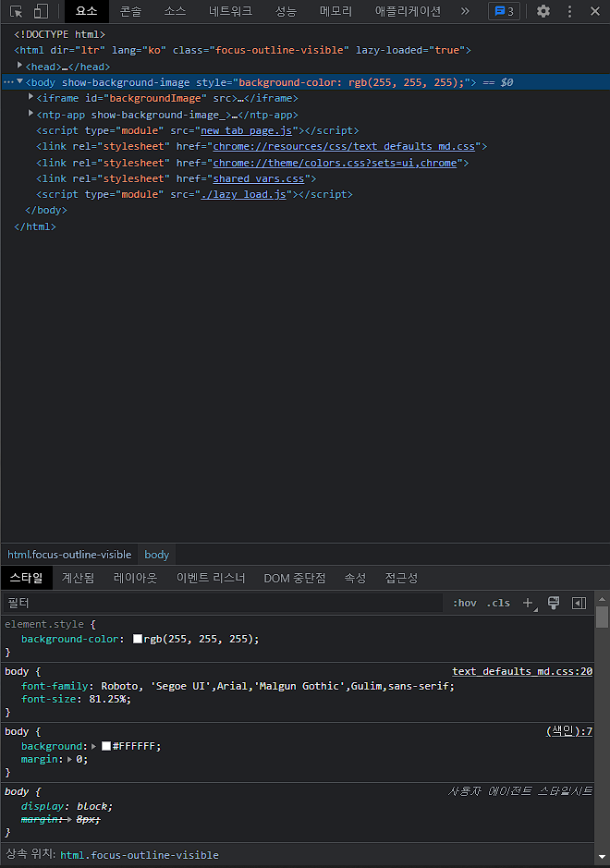Open the new_tab_page.js script link
610x868 pixels.
pyautogui.click(x=247, y=130)
